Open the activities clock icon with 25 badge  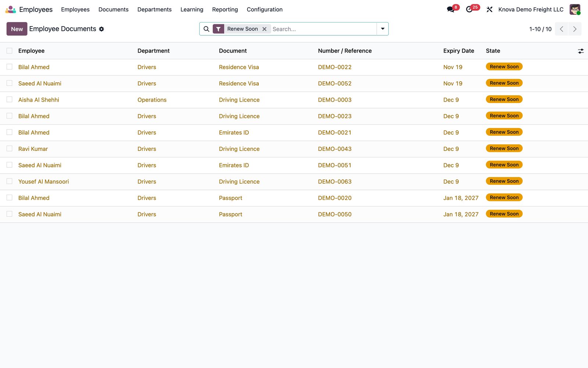469,10
